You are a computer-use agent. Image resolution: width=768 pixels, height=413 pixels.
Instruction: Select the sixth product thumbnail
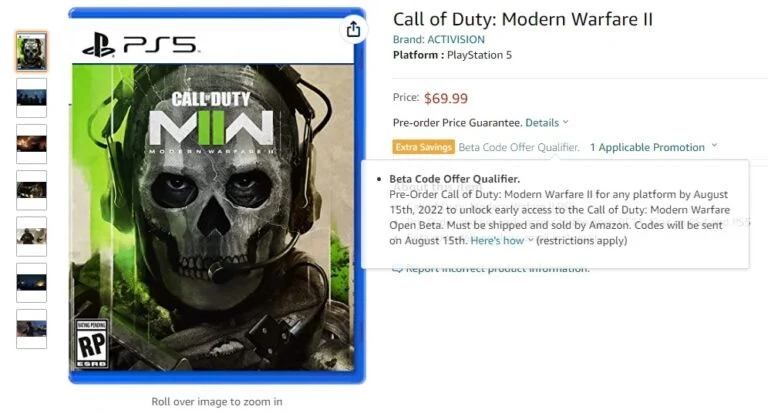[31, 283]
